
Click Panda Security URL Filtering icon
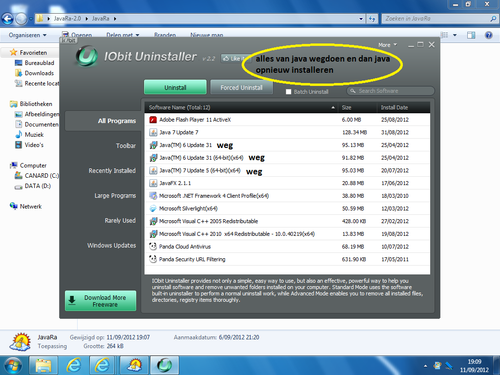[x=153, y=259]
